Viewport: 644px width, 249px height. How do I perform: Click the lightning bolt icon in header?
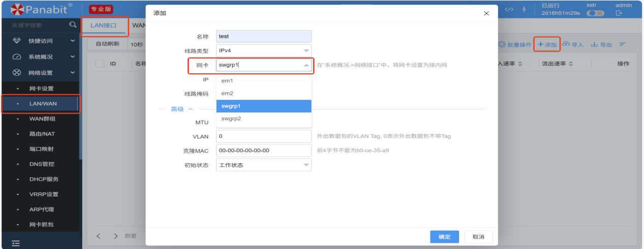click(x=524, y=10)
